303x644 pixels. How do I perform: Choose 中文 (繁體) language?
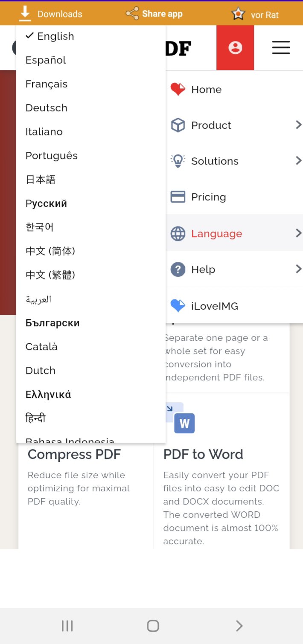click(x=91, y=275)
